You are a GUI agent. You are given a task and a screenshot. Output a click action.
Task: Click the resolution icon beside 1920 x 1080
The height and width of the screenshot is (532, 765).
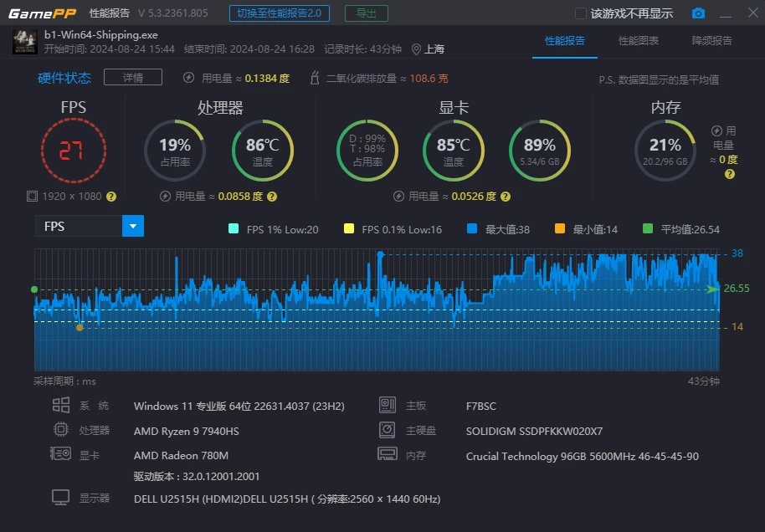tap(32, 196)
